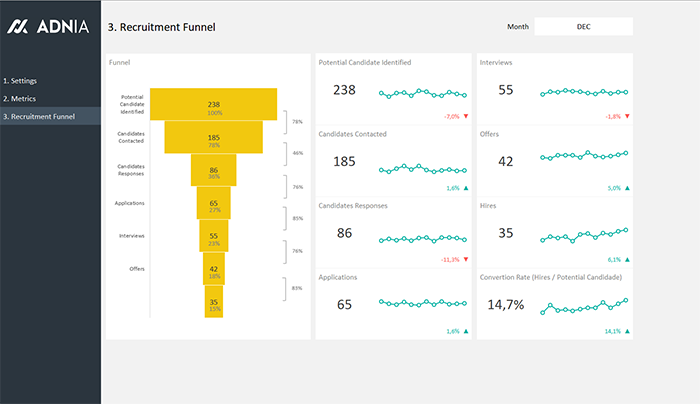
Task: Click the green up arrow under Offers
Action: pyautogui.click(x=628, y=188)
